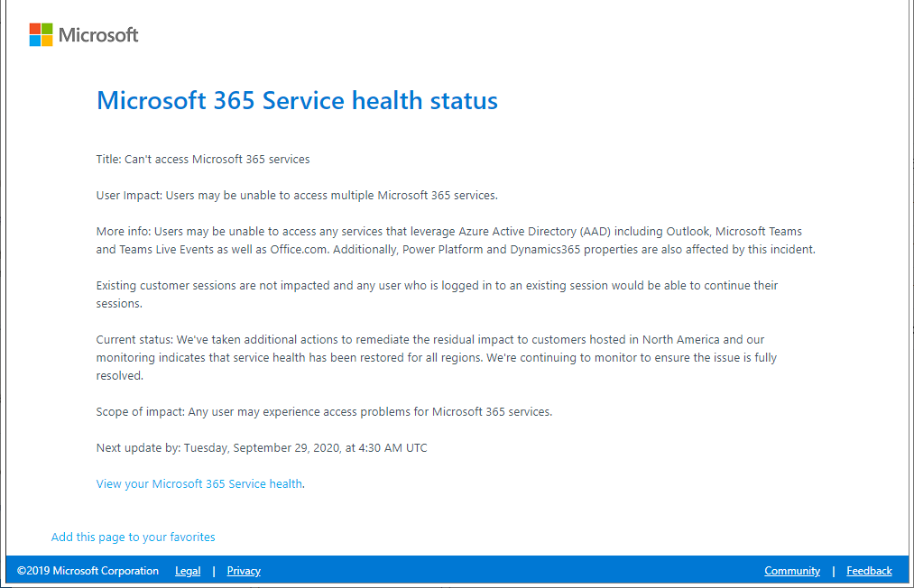Click the "Microsoft 365 Service health status" heading
Screen dimensions: 914x588
[296, 100]
